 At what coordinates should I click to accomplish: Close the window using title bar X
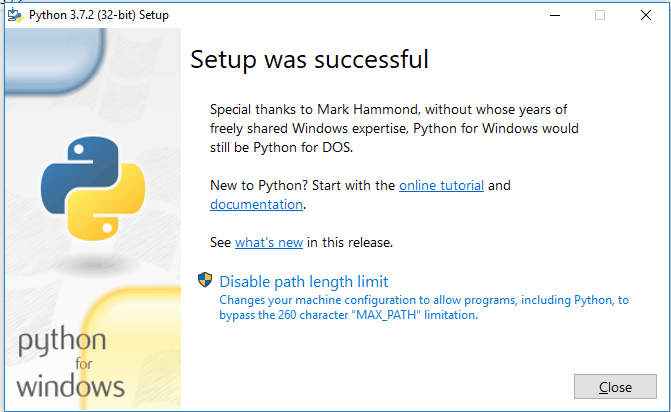pyautogui.click(x=646, y=15)
